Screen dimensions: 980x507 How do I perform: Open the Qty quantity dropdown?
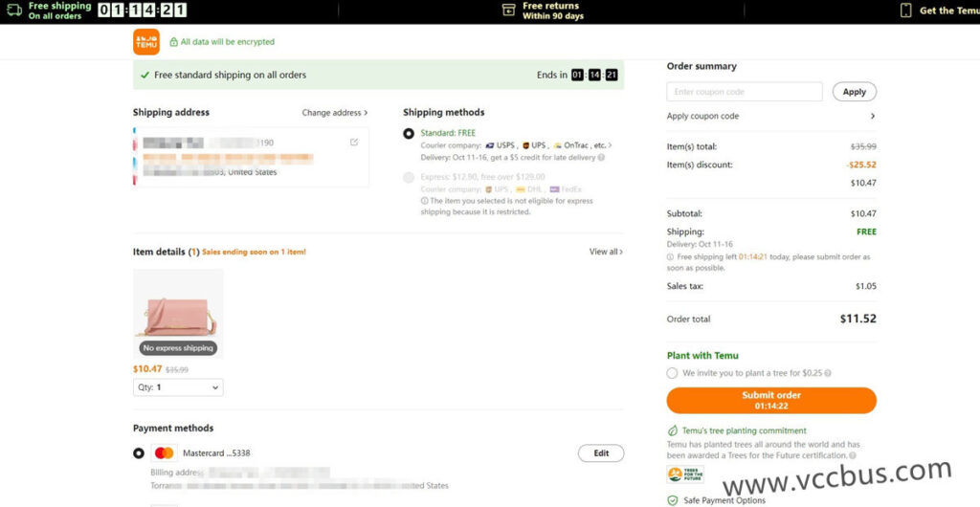pos(178,387)
